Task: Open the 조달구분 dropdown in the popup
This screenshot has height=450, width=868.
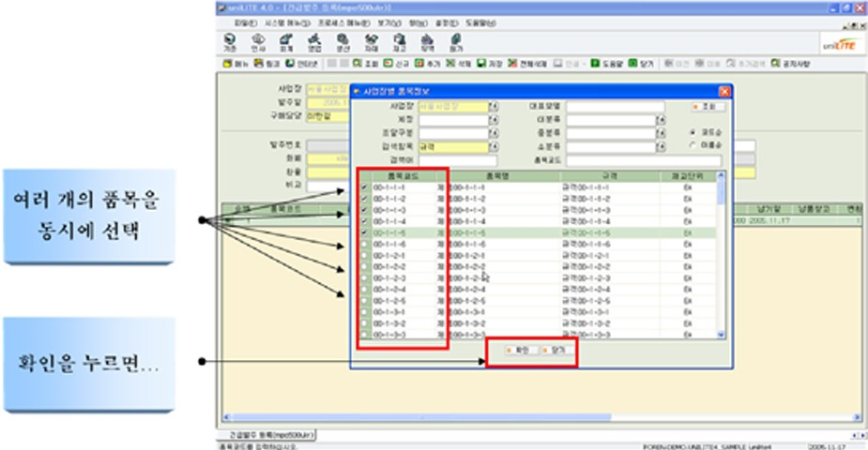Action: click(494, 133)
